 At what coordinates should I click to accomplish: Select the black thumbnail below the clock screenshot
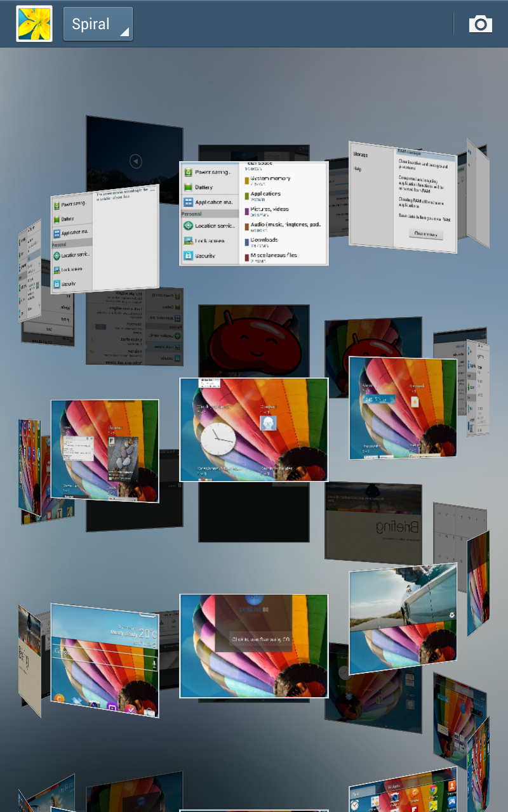pyautogui.click(x=254, y=513)
